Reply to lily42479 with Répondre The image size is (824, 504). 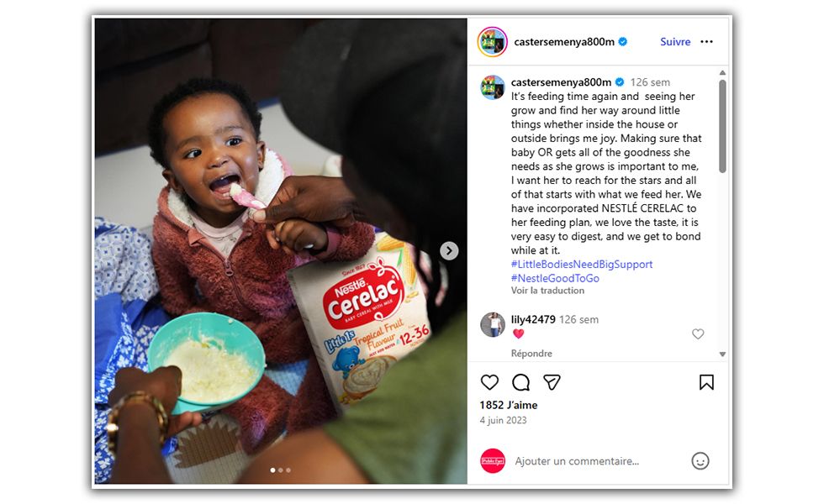(x=531, y=354)
